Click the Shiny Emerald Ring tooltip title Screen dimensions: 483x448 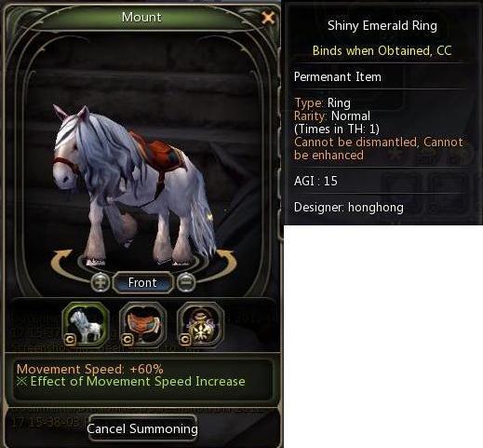tap(382, 25)
